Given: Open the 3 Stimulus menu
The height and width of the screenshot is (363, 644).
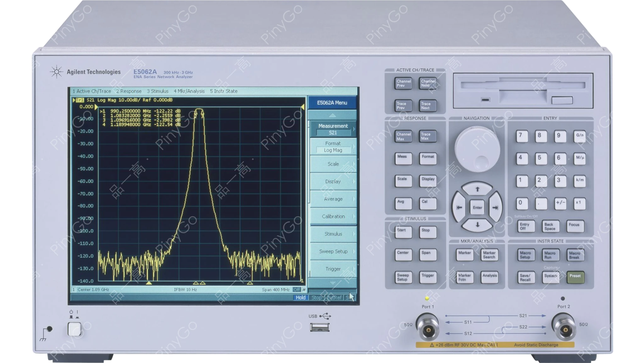Looking at the screenshot, I should [158, 91].
